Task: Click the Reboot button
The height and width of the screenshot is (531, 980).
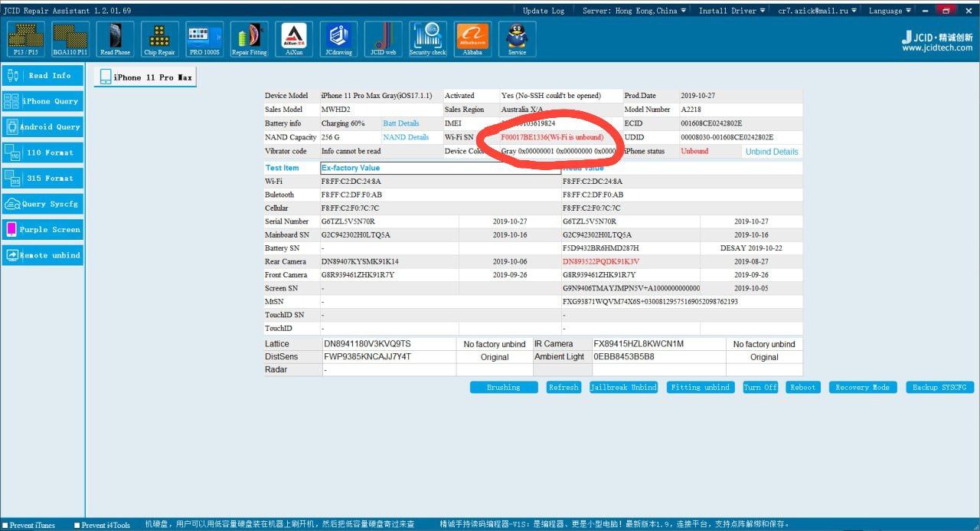Action: [803, 388]
